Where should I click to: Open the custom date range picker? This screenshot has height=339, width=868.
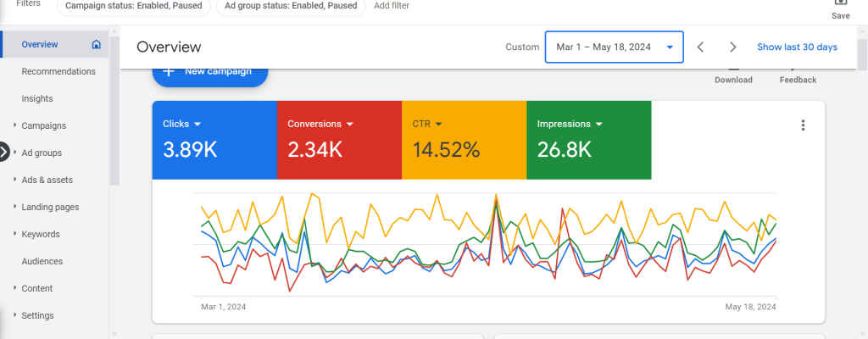click(x=614, y=47)
